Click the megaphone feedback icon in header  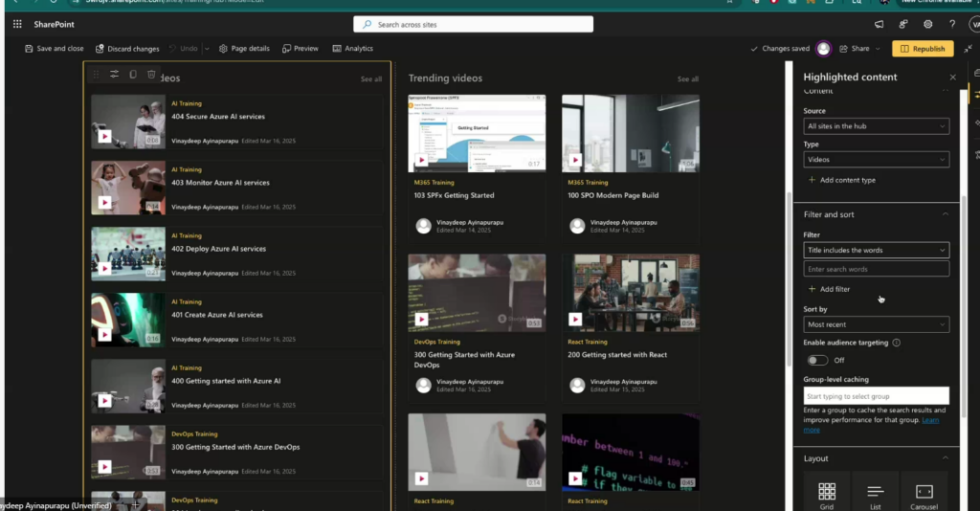pos(879,24)
